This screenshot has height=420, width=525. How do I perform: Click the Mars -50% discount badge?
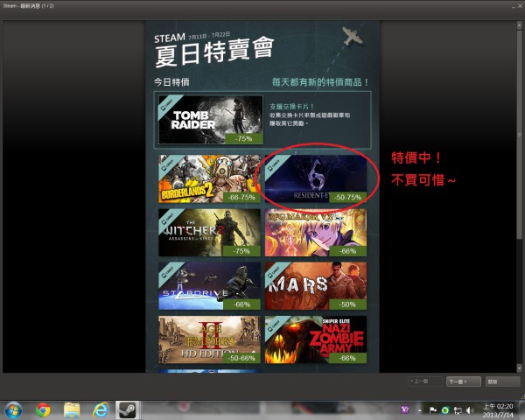[348, 304]
